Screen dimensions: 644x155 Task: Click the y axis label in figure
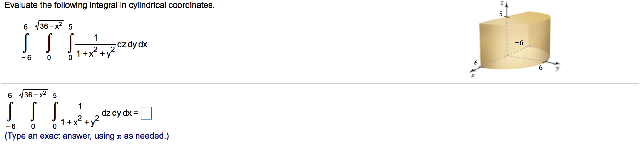(557, 68)
